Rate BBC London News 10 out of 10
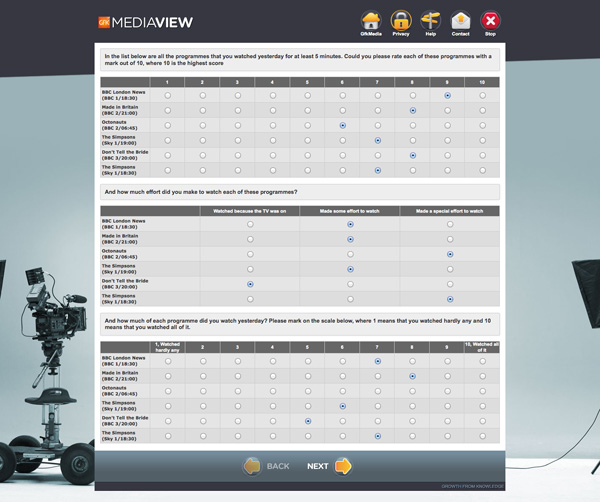Screen dimensions: 600x502 [482, 95]
